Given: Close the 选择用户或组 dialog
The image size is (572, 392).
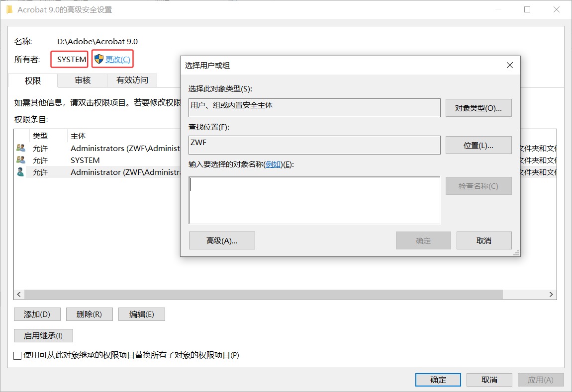Looking at the screenshot, I should (510, 65).
